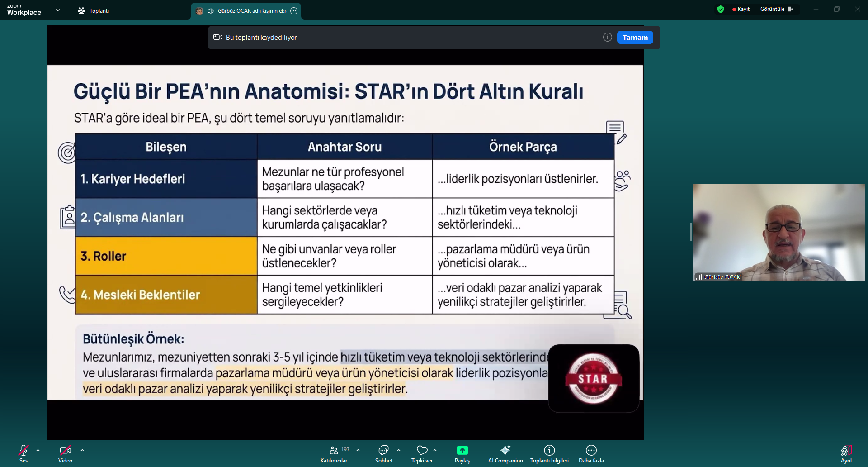The image size is (868, 467).
Task: Show Toplantı bilgileri meeting info
Action: (549, 454)
